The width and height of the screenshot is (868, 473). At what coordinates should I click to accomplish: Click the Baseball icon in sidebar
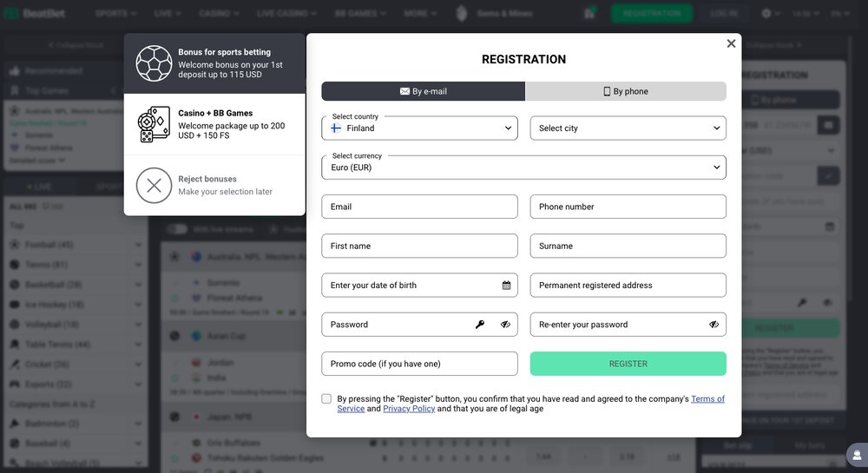pos(15,443)
